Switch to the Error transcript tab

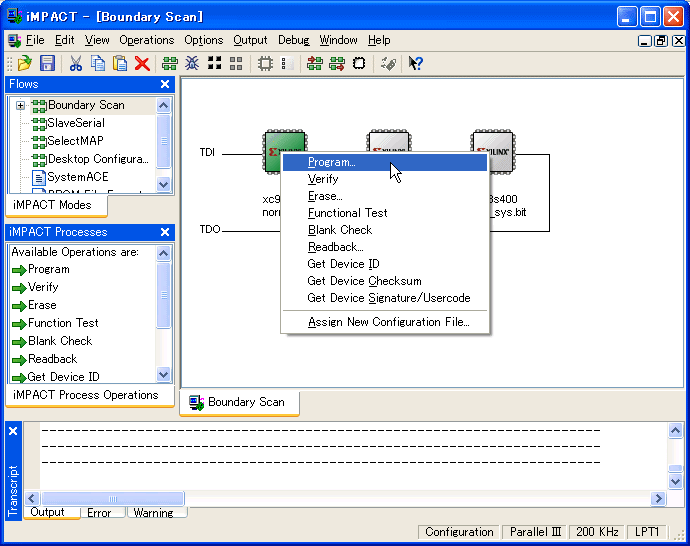pyautogui.click(x=99, y=513)
